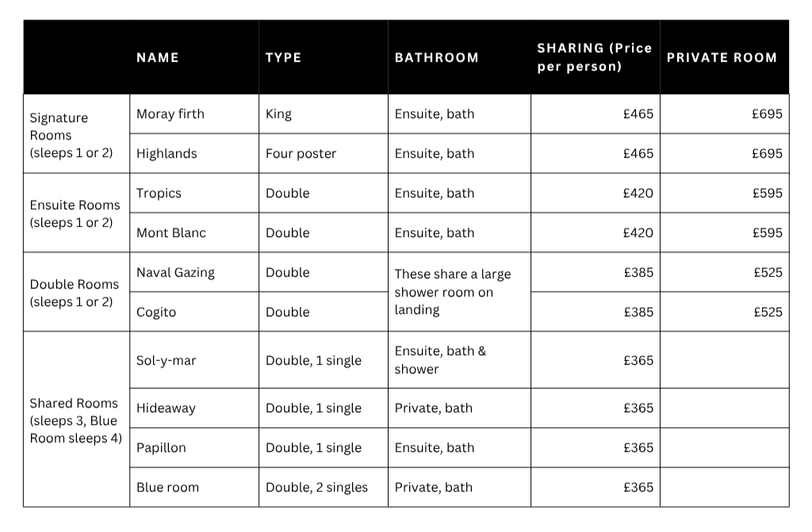
Task: Click the TYPE column header
Action: 283,58
